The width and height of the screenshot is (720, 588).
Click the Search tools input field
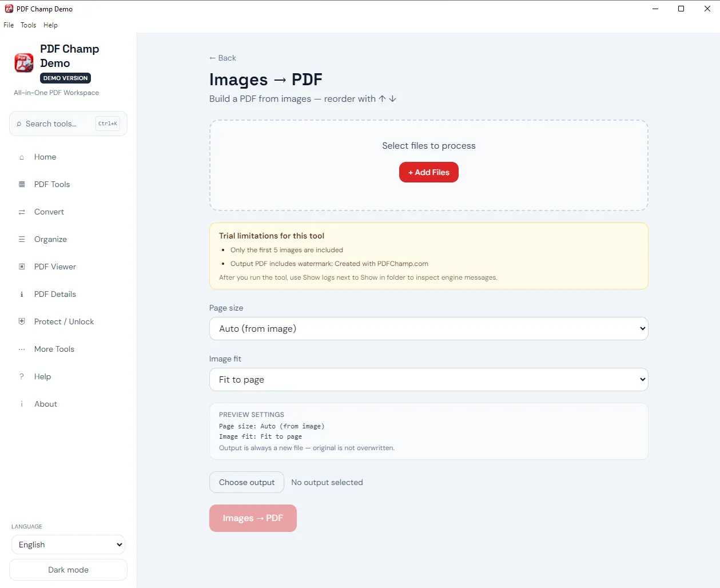[x=68, y=124]
